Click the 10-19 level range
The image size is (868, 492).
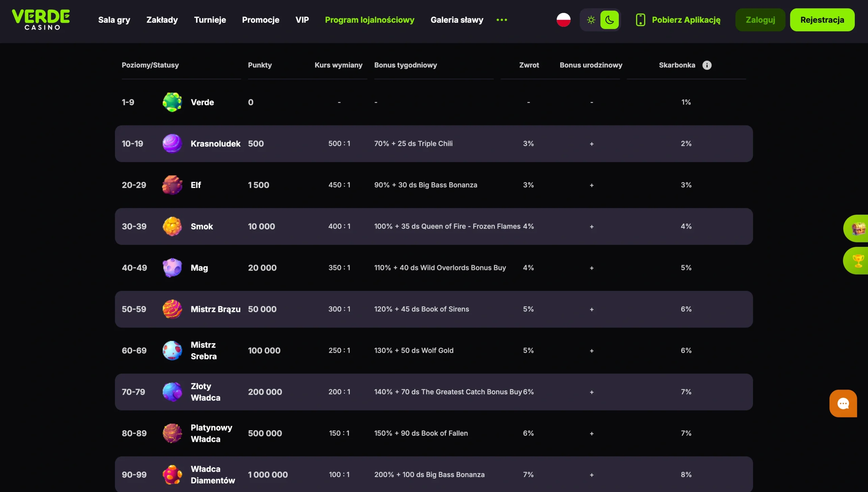click(132, 144)
